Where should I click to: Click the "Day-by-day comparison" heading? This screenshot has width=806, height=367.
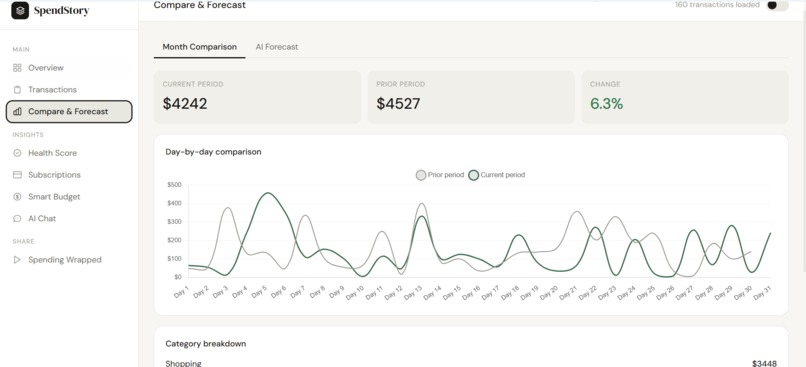(x=213, y=152)
